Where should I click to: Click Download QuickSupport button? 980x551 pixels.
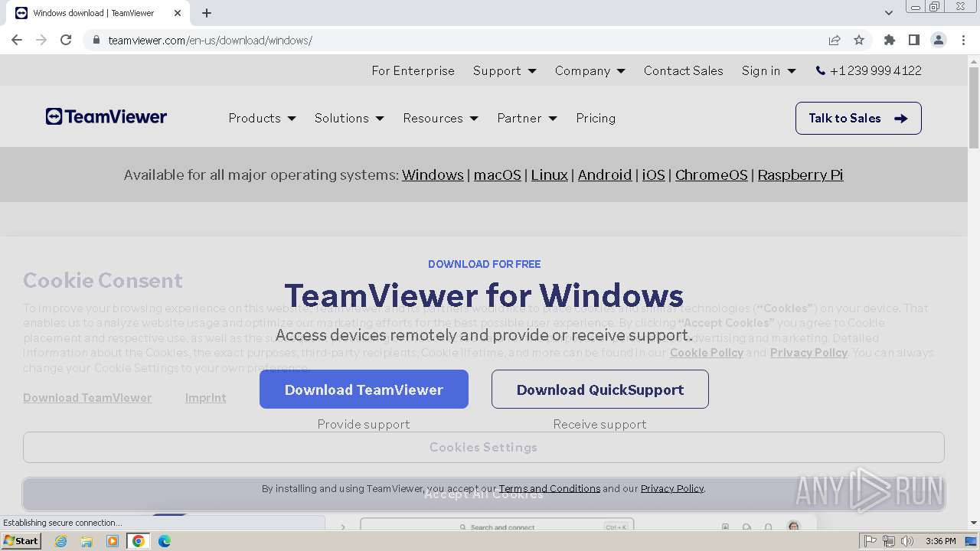pos(600,390)
